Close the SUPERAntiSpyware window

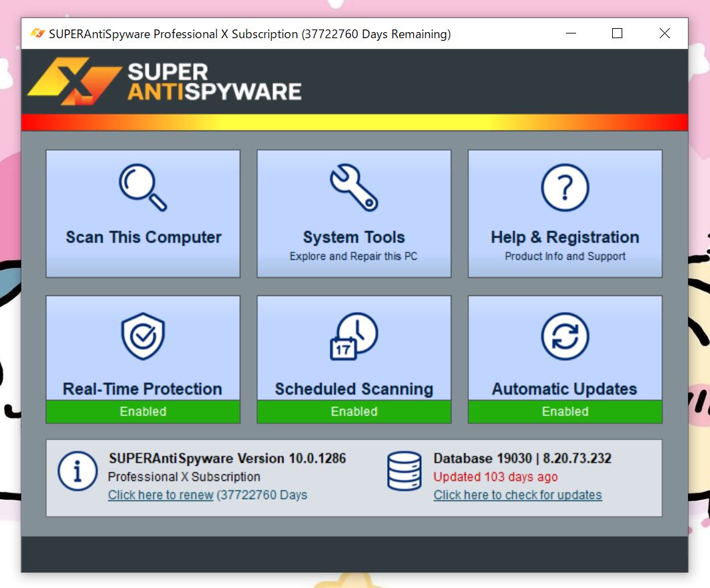click(x=664, y=33)
